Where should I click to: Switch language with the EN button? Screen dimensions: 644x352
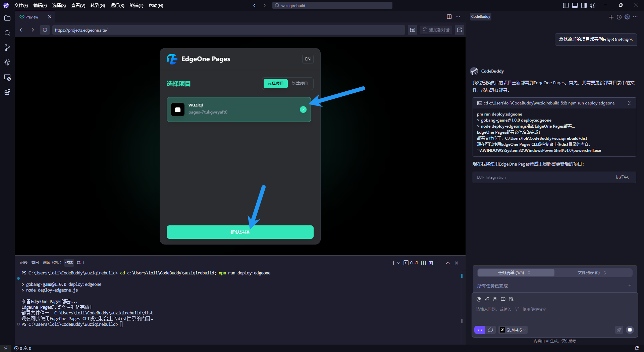pyautogui.click(x=308, y=59)
